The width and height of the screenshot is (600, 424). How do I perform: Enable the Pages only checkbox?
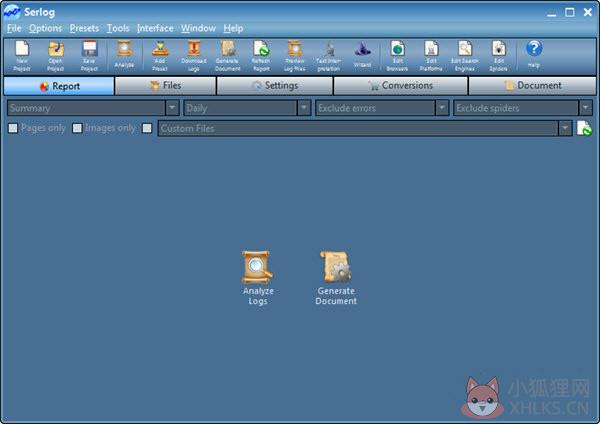click(x=13, y=128)
